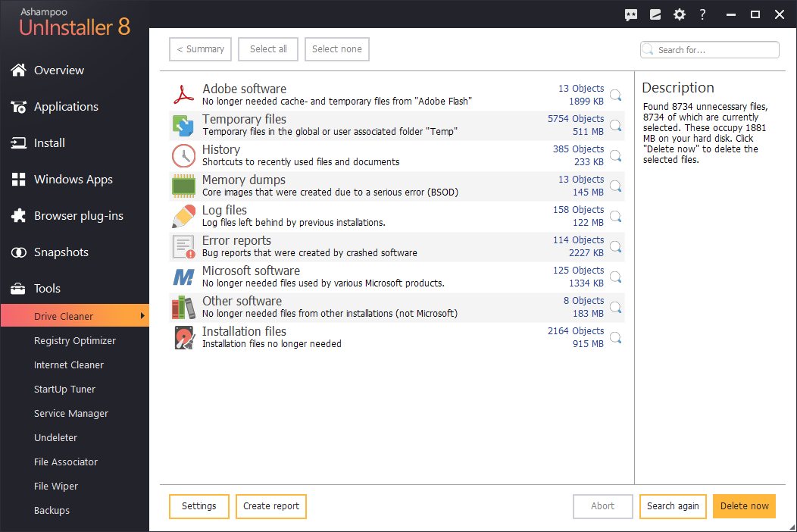Open help with the question mark icon
The height and width of the screenshot is (532, 797).
pos(702,14)
